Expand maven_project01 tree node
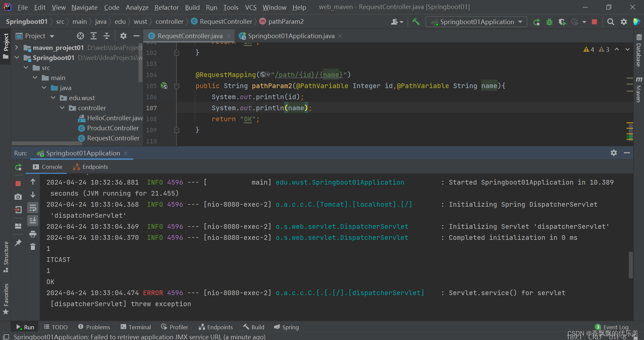644x340 pixels. click(x=17, y=48)
